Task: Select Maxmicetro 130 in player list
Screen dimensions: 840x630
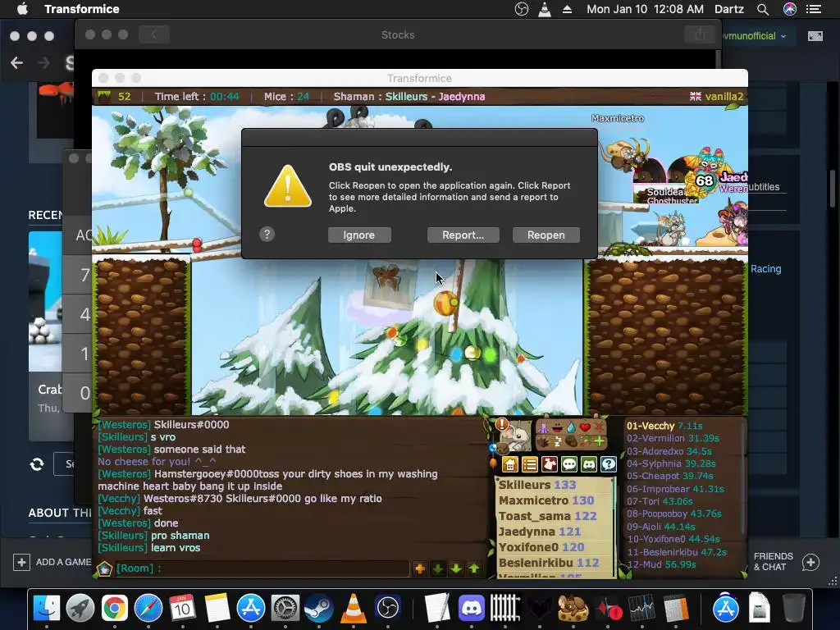Action: (546, 500)
